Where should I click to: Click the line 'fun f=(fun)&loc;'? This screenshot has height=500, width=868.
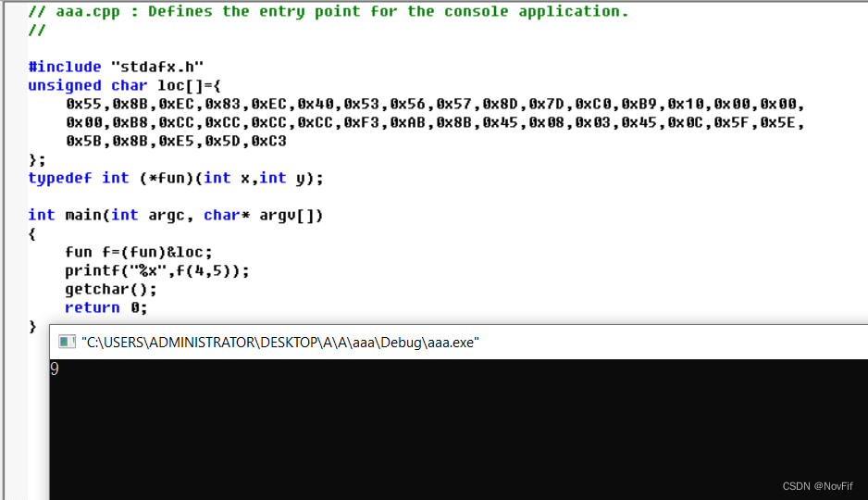tap(139, 252)
